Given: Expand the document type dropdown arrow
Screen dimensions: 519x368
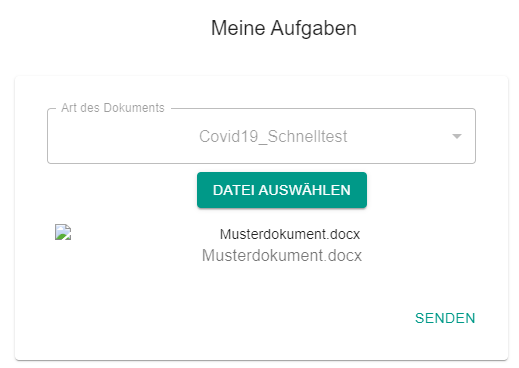Looking at the screenshot, I should 457,136.
